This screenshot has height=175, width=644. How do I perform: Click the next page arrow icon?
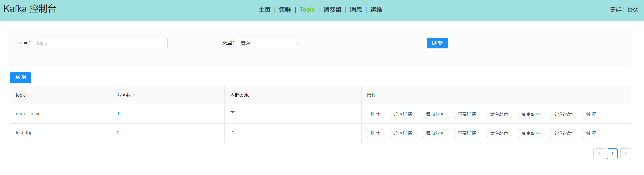pos(625,154)
